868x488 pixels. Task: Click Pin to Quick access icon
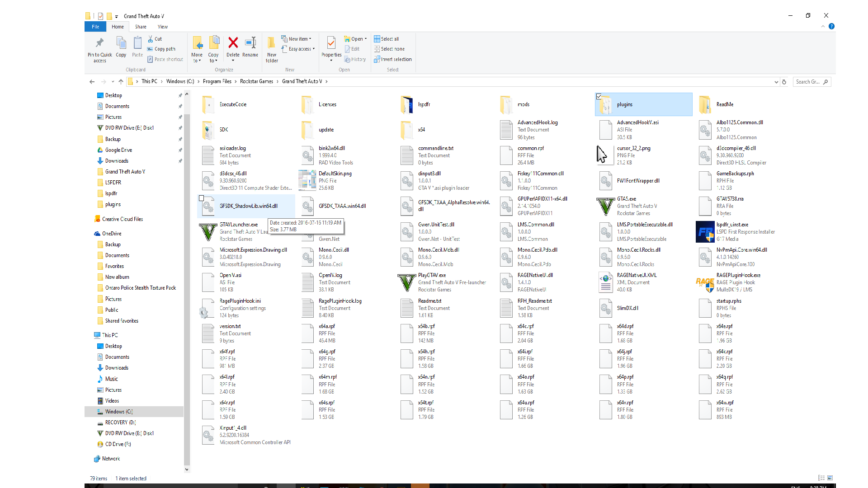pos(99,43)
